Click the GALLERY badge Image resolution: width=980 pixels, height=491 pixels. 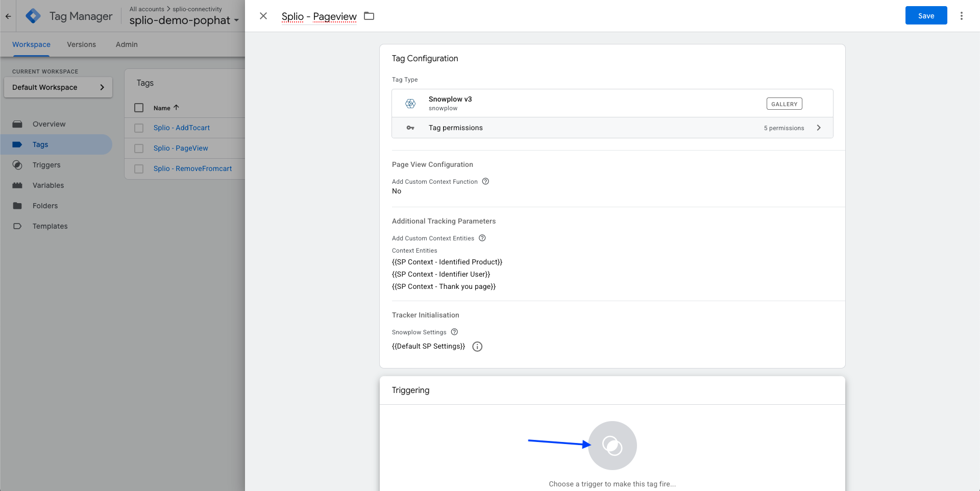click(784, 104)
